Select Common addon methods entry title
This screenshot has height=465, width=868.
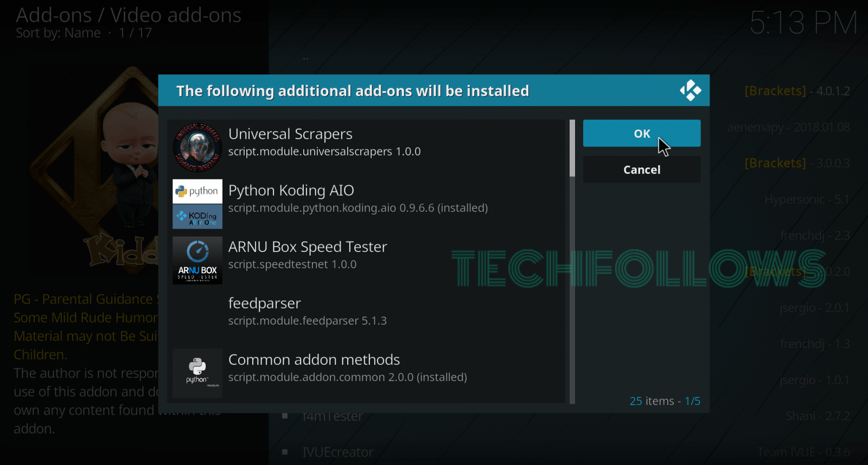click(x=314, y=359)
